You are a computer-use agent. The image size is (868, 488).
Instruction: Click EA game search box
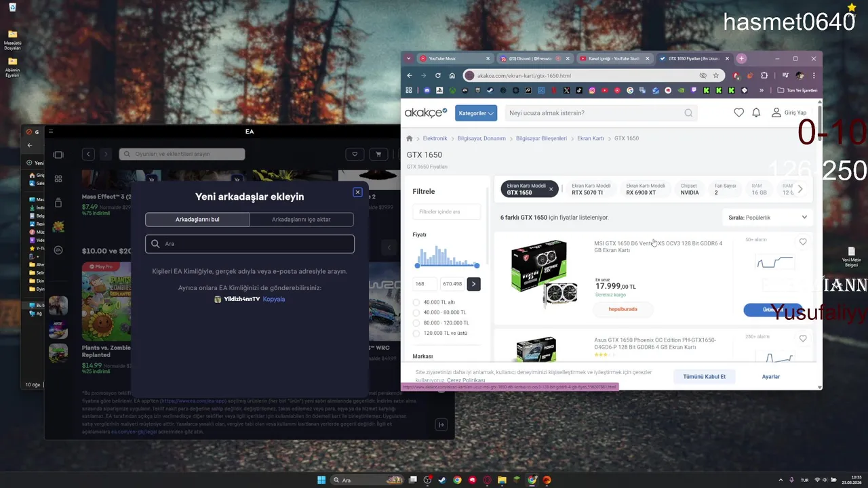click(182, 155)
